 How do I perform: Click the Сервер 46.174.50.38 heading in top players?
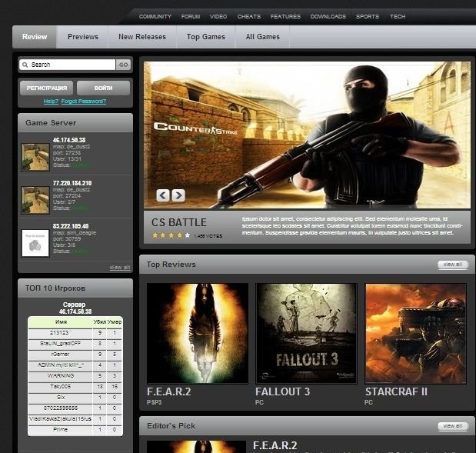tap(75, 308)
